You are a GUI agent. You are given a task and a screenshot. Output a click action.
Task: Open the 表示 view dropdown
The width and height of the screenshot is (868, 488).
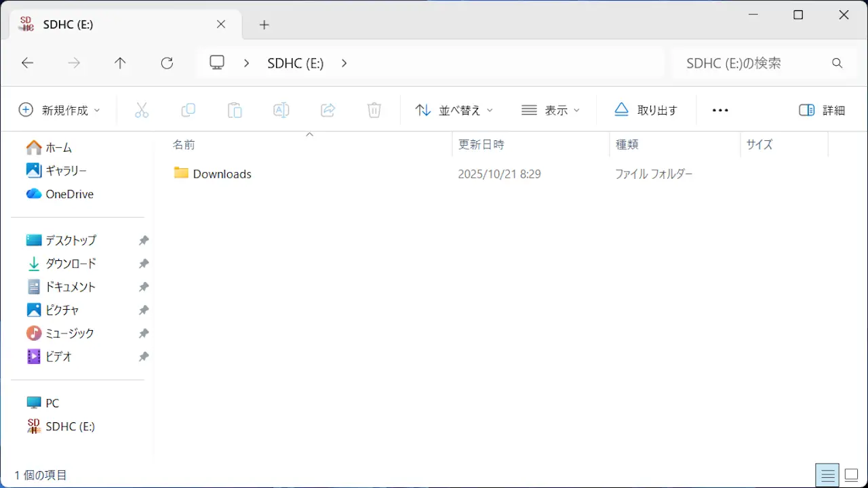[551, 110]
